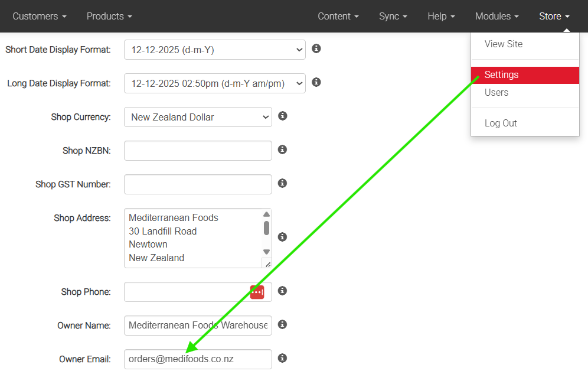The height and width of the screenshot is (374, 588).
Task: Open the Shop Phone info tooltip
Action: point(282,291)
